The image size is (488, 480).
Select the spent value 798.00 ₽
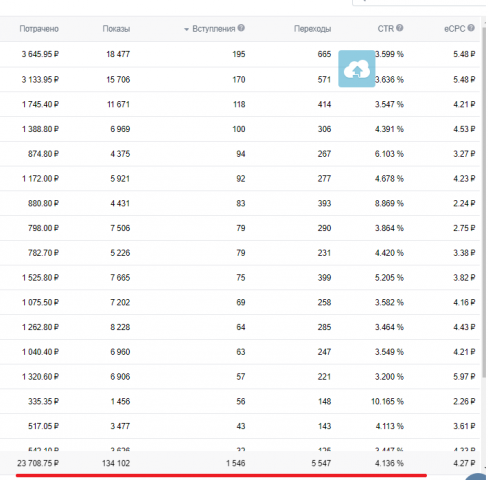[43, 228]
